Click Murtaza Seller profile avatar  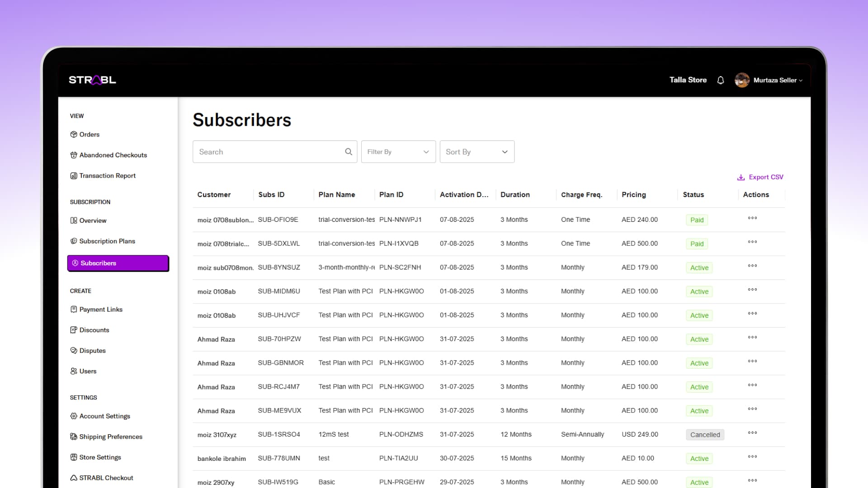click(x=742, y=80)
